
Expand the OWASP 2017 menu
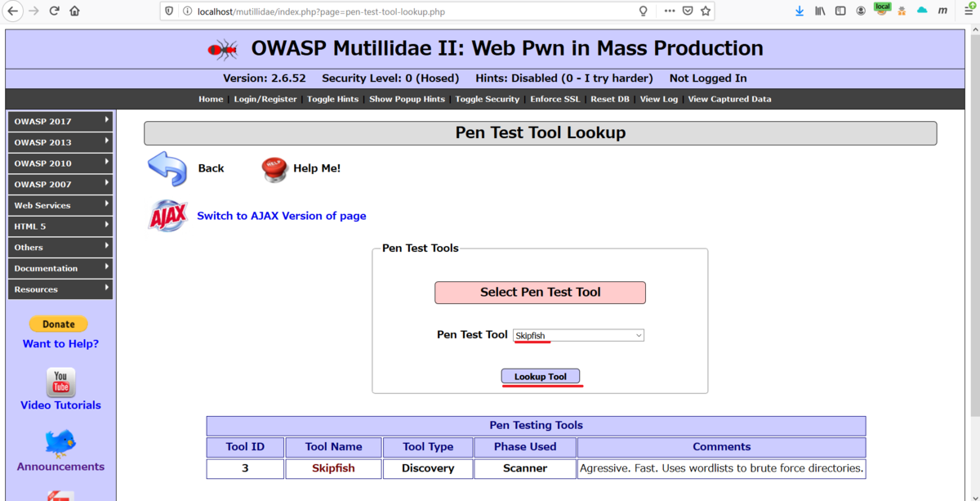coord(60,121)
